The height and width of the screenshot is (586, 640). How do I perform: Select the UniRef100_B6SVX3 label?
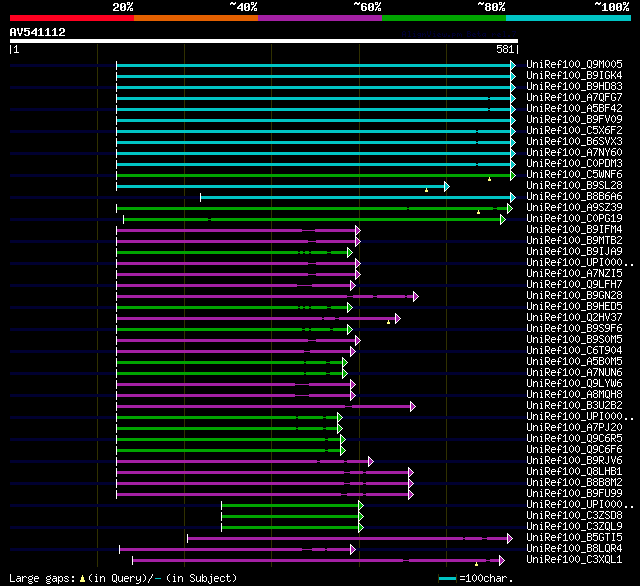pos(574,142)
